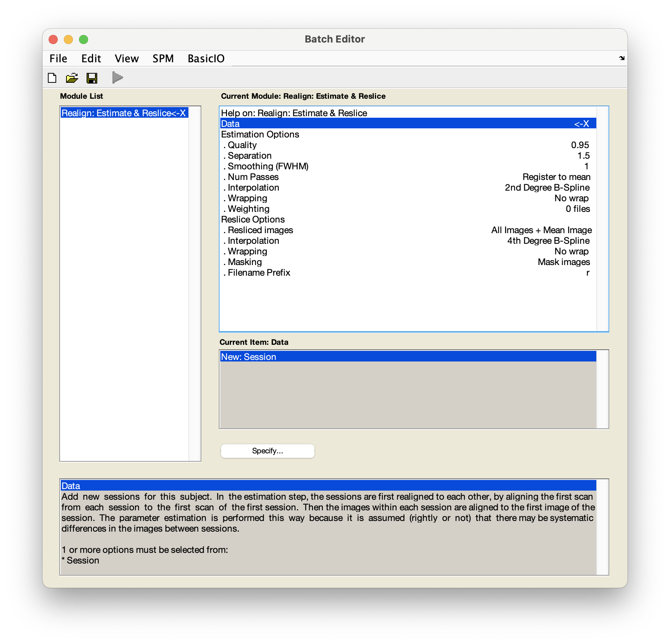Open the Edit menu
This screenshot has height=644, width=670.
click(x=91, y=58)
